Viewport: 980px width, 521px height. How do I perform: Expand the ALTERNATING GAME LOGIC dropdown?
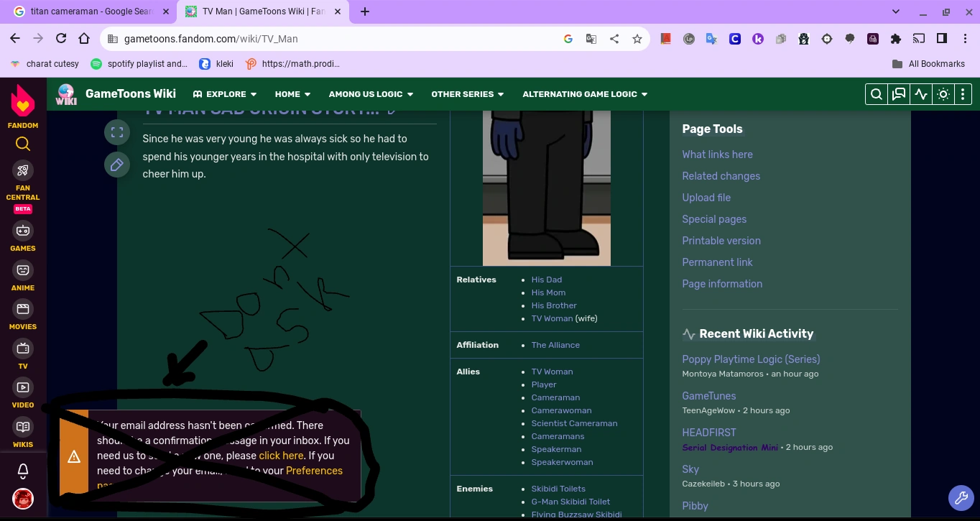coord(585,94)
